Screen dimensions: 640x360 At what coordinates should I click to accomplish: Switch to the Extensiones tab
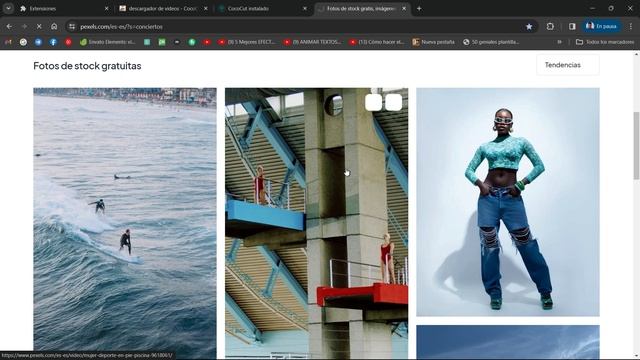(64, 9)
